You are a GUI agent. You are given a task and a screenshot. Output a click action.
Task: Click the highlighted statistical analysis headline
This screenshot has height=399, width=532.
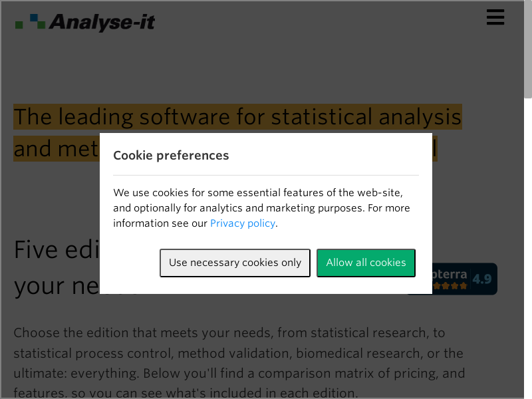click(x=237, y=117)
